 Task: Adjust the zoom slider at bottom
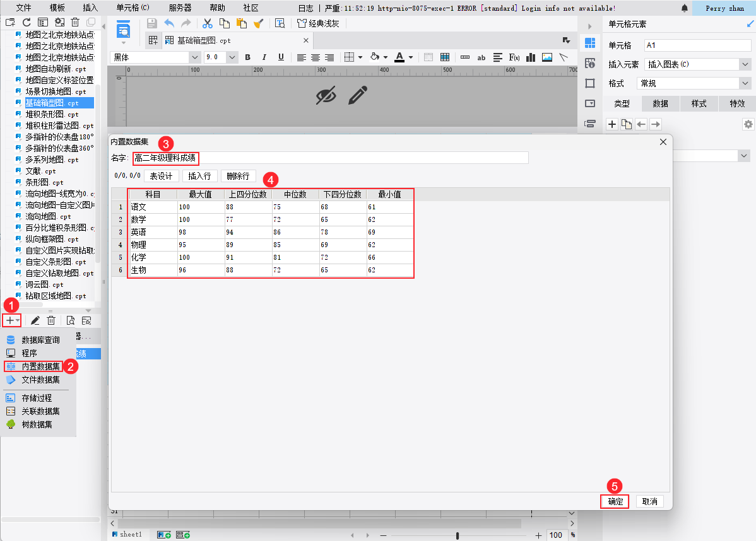[457, 535]
